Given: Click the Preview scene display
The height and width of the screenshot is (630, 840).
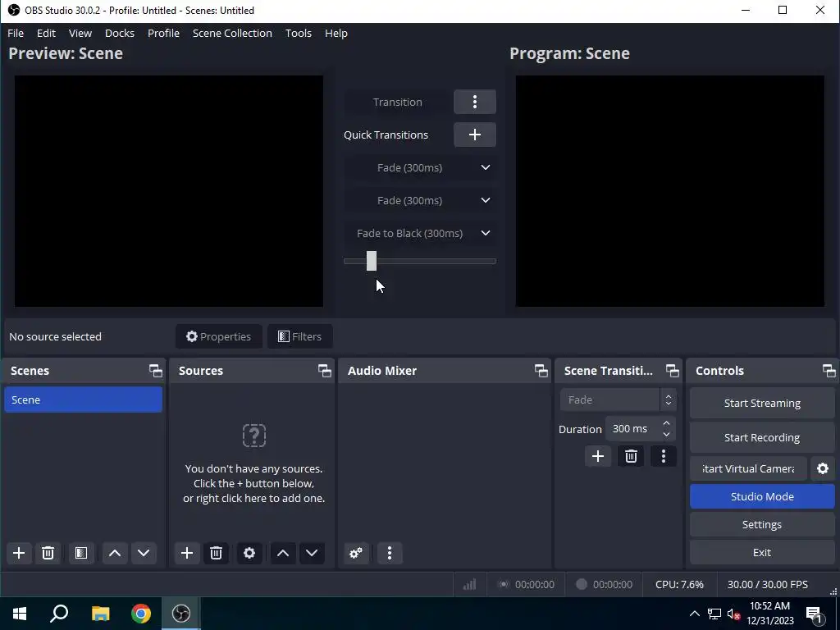Looking at the screenshot, I should coord(169,191).
